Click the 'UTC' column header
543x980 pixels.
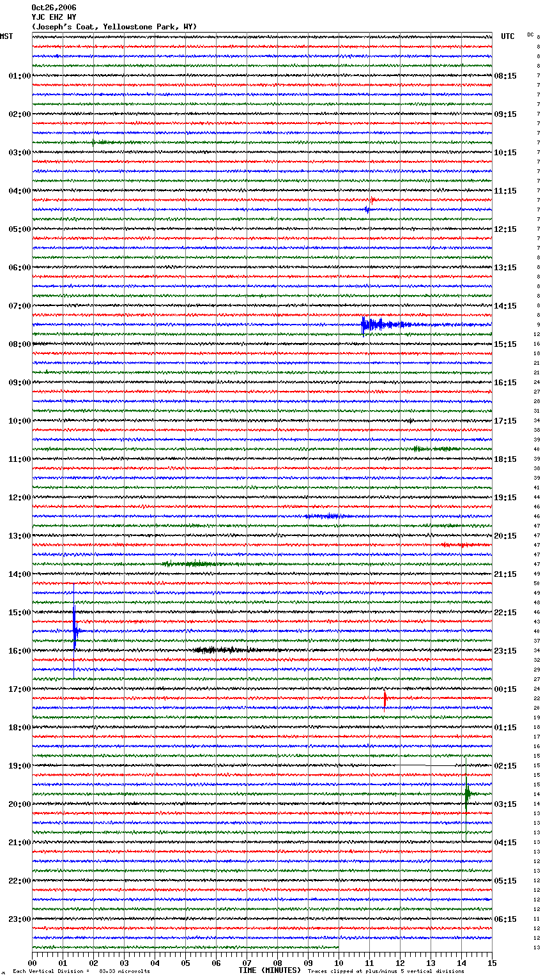tap(508, 36)
